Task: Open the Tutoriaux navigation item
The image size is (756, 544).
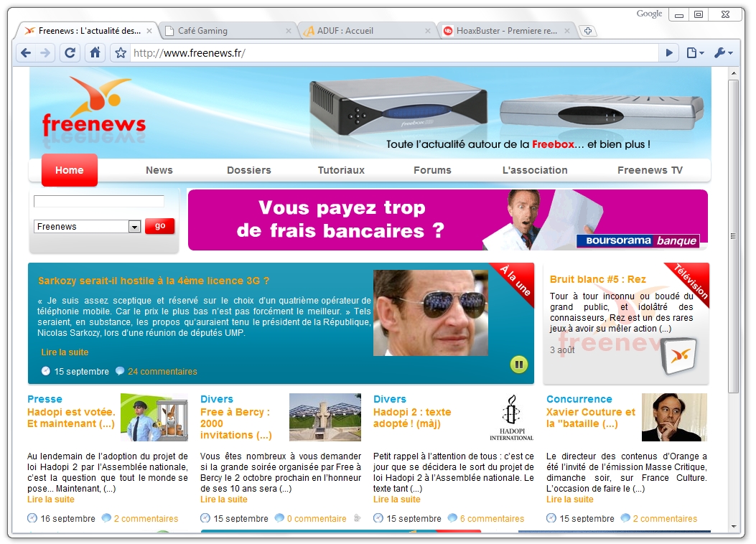Action: pos(341,170)
